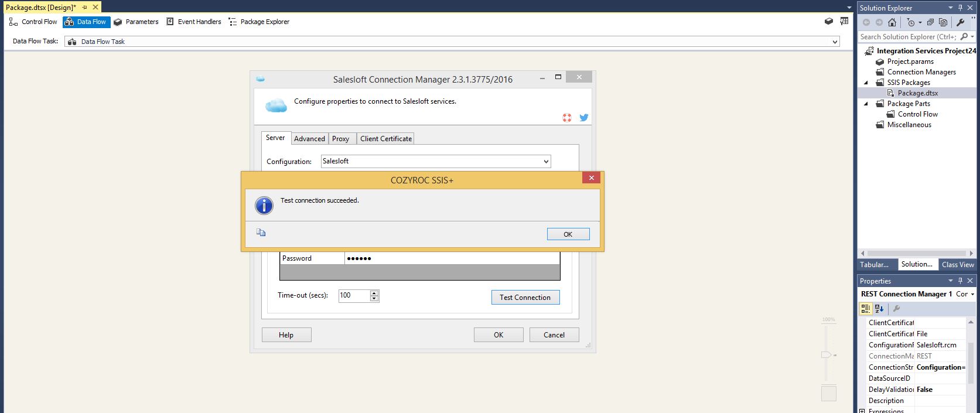Click the auto-hide pin on Solution Explorer

coord(961,8)
